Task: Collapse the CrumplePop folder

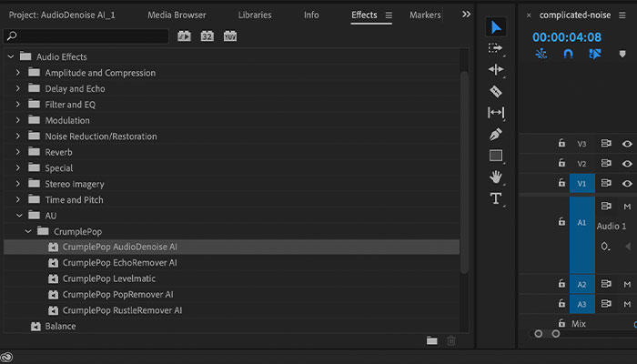Action: [28, 231]
